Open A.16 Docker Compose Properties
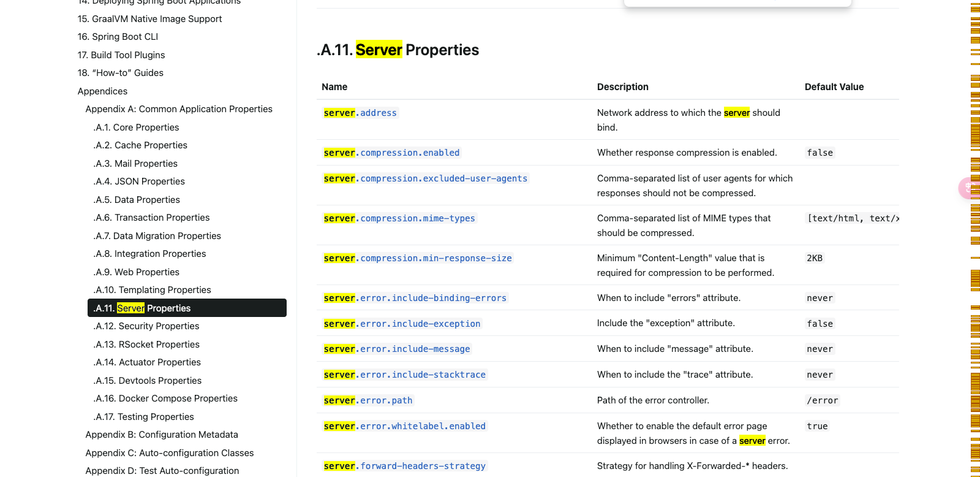The image size is (980, 477). coord(165,399)
